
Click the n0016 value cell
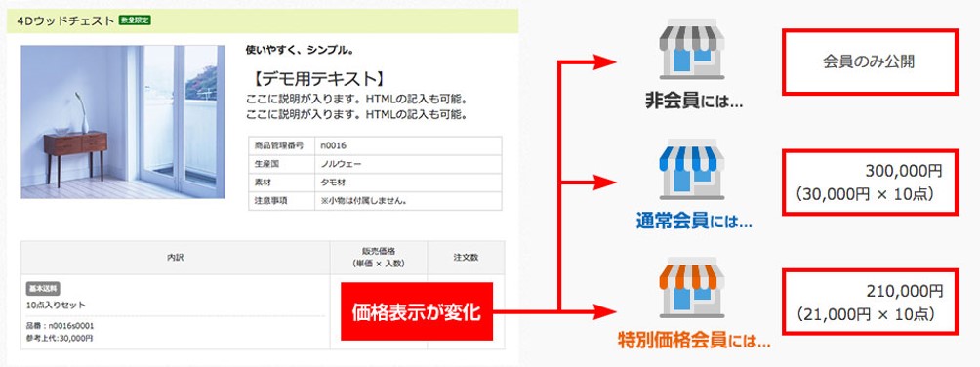pos(407,145)
